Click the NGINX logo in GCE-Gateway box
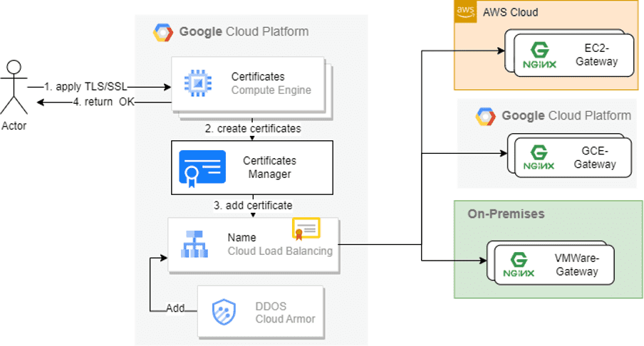This screenshot has width=644, height=346. coord(539,157)
